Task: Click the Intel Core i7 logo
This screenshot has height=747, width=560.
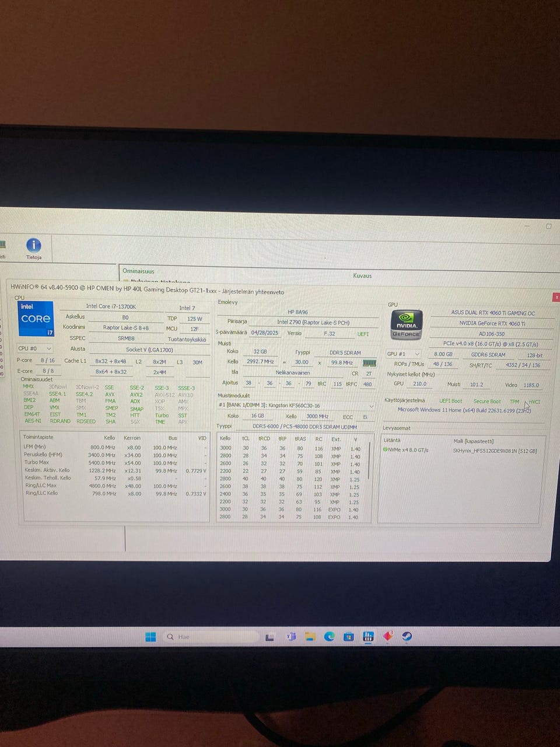Action: pos(36,319)
